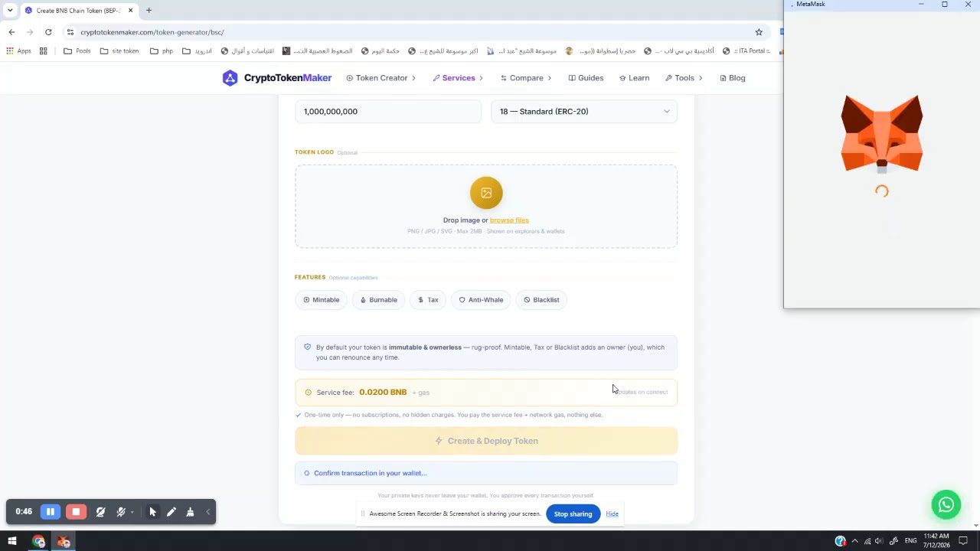Open the site token bookmark folder
The image size is (980, 551).
119,51
